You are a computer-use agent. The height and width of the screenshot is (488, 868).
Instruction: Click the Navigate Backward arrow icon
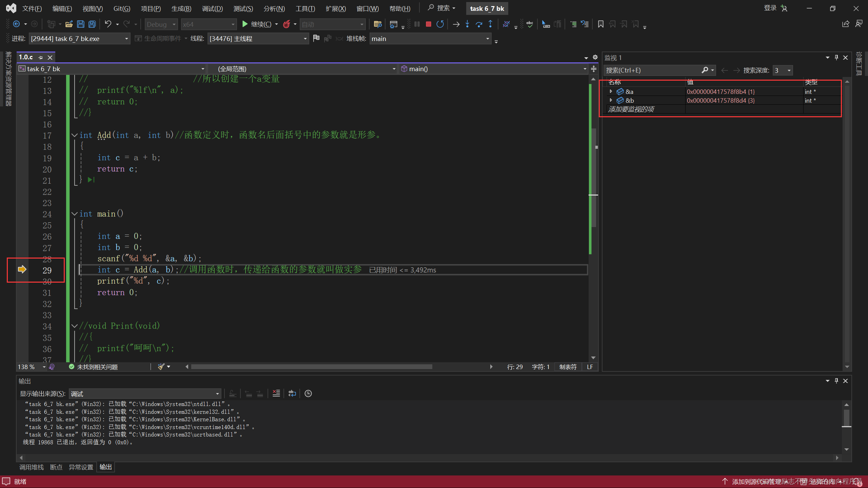click(x=16, y=24)
